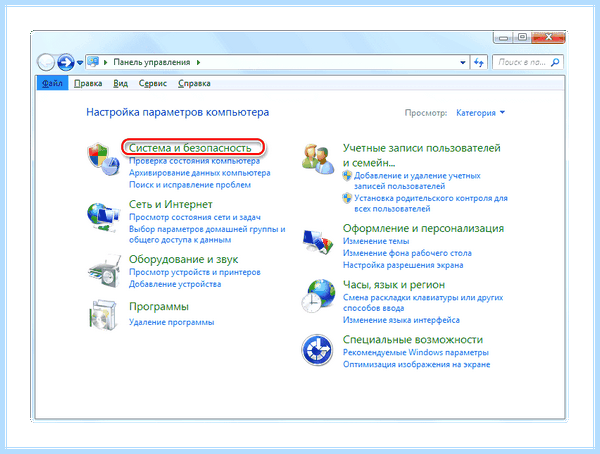Open 'Оформление и персонализация' category
This screenshot has height=454, width=600.
pyautogui.click(x=423, y=228)
